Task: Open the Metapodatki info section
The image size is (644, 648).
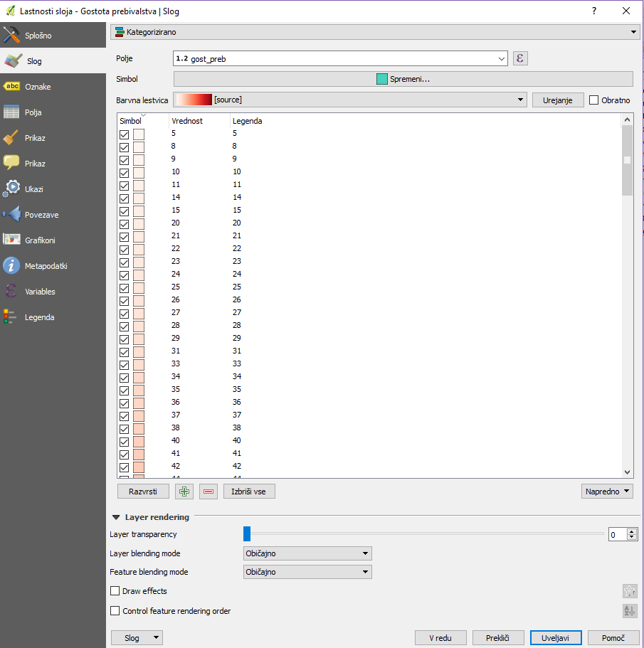Action: [x=46, y=266]
